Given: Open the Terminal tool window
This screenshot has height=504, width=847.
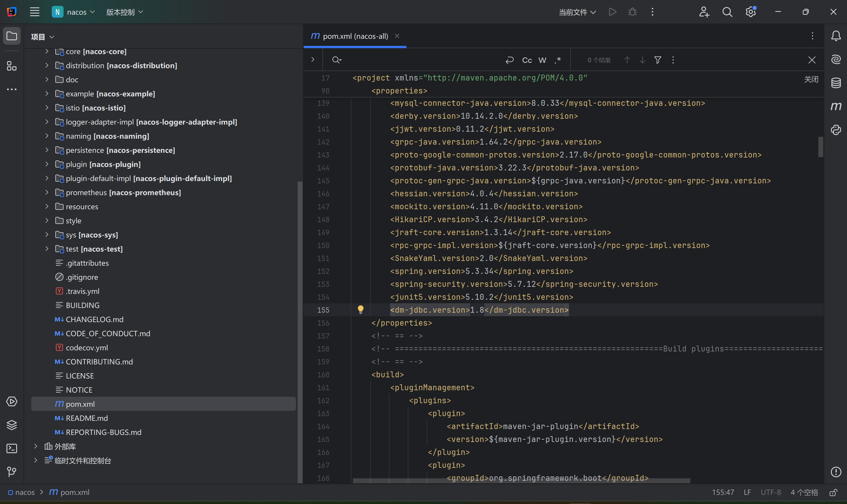Looking at the screenshot, I should pos(11,448).
